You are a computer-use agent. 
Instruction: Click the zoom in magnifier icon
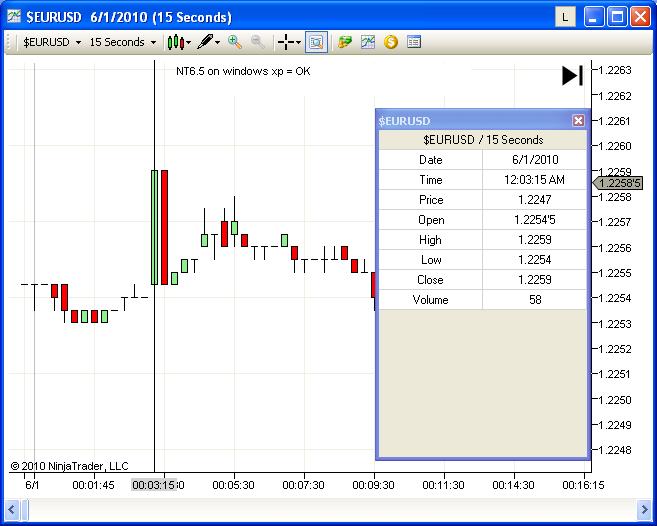[235, 42]
